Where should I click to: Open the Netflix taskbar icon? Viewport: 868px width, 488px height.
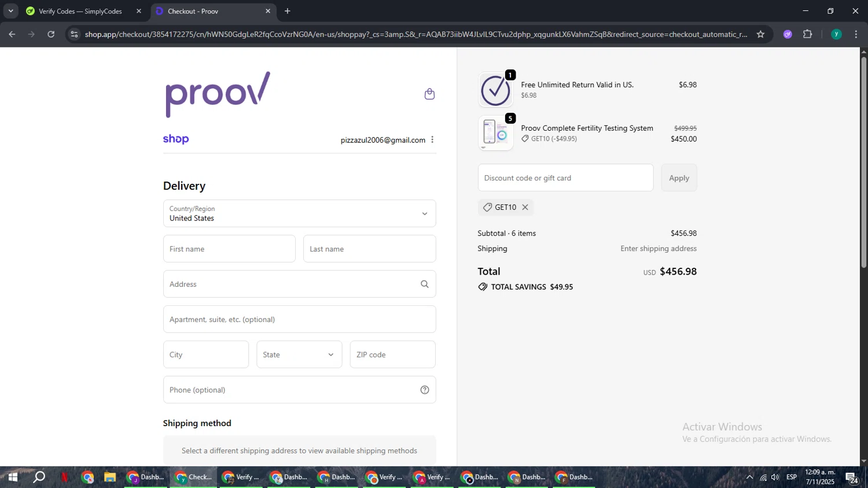(64, 477)
